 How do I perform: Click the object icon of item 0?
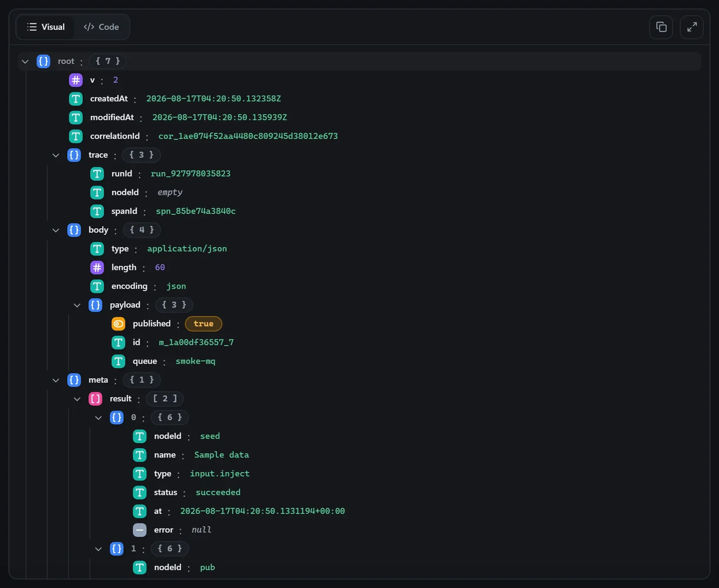[117, 418]
